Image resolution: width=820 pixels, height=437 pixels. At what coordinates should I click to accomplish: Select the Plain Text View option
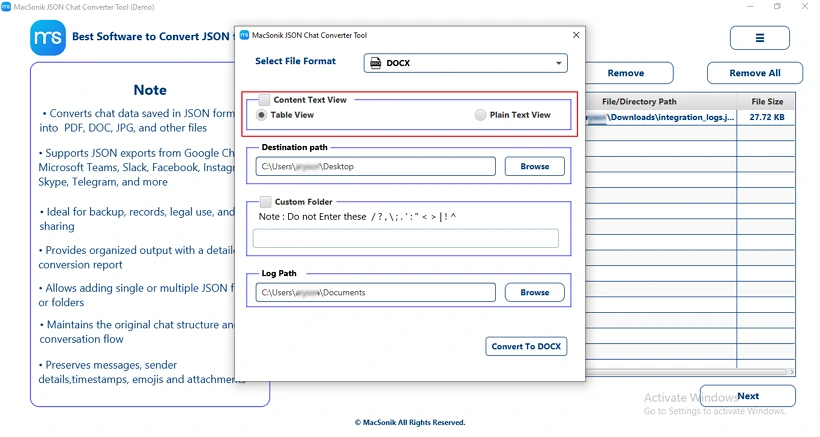pos(480,115)
